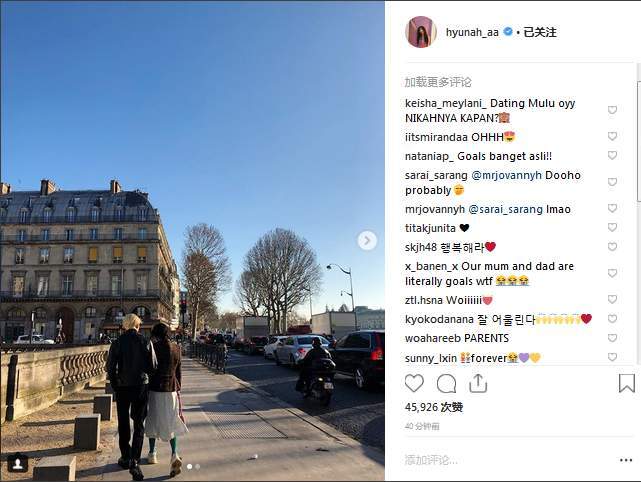Screen dimensions: 641x482
Task: Open @mrjovannyh mention link
Action: 507,175
